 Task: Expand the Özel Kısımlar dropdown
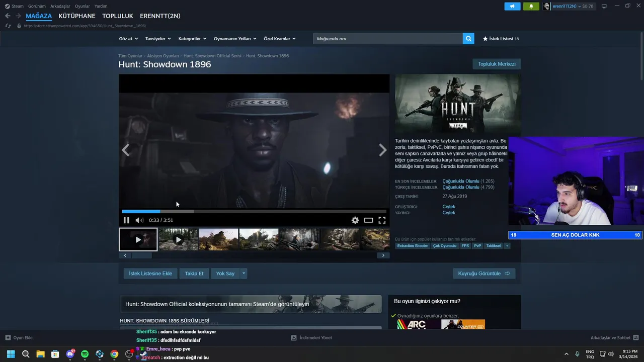coord(280,39)
